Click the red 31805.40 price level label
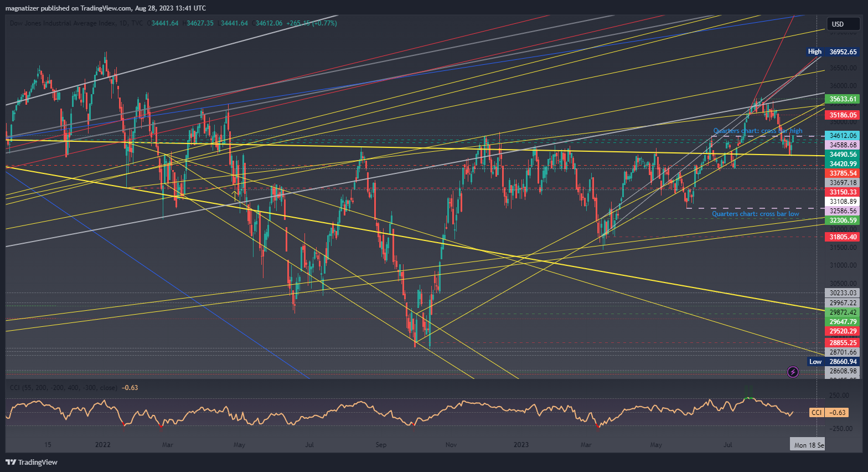 coord(843,237)
